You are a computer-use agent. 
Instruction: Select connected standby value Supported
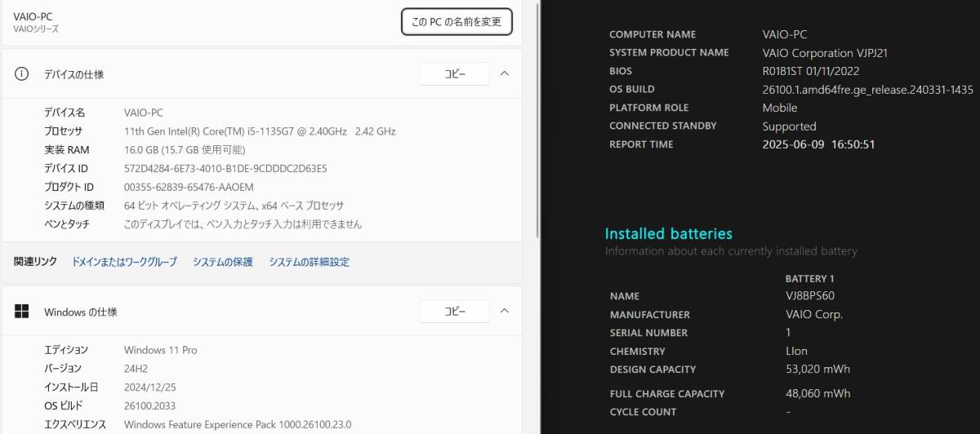790,126
